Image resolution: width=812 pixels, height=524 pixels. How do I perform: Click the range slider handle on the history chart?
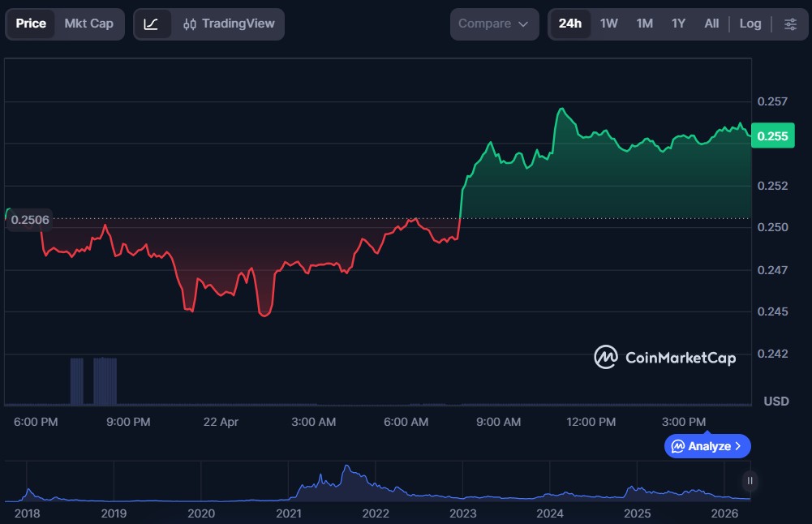pos(750,480)
